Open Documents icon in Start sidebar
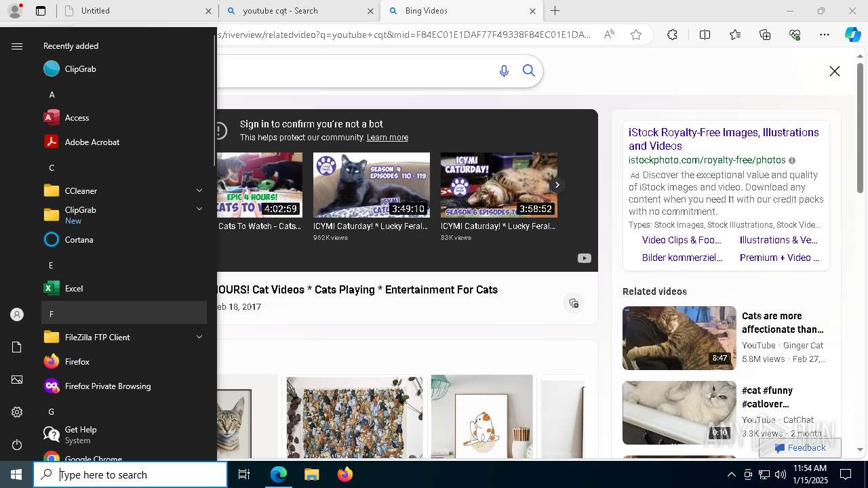Screen dimensions: 868x488 17,347
